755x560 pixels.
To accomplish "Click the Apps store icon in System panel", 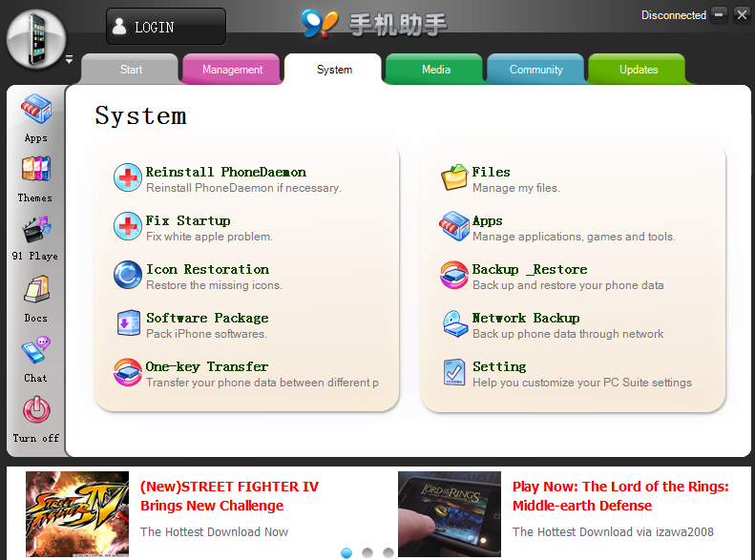I will tap(454, 226).
